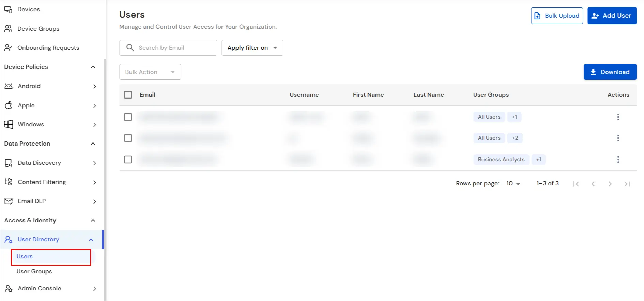Click the Search by Email field
Image resolution: width=644 pixels, height=301 pixels.
tap(168, 48)
